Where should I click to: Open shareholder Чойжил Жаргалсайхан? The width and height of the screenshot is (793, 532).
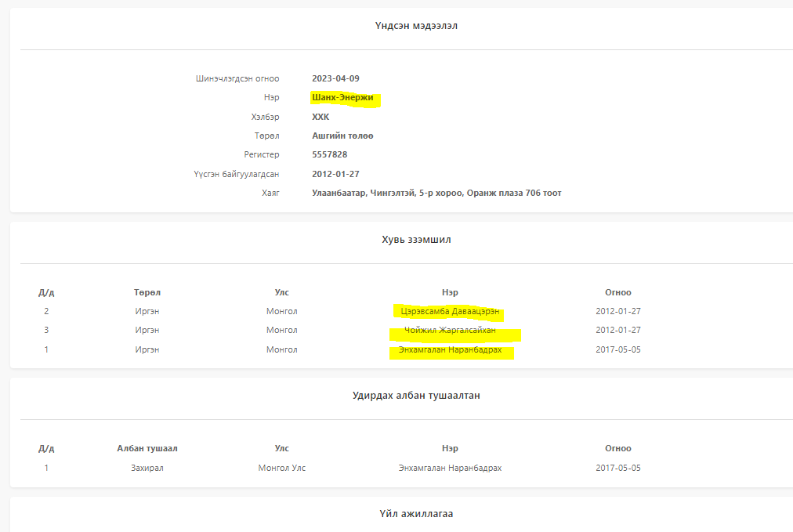click(x=449, y=331)
